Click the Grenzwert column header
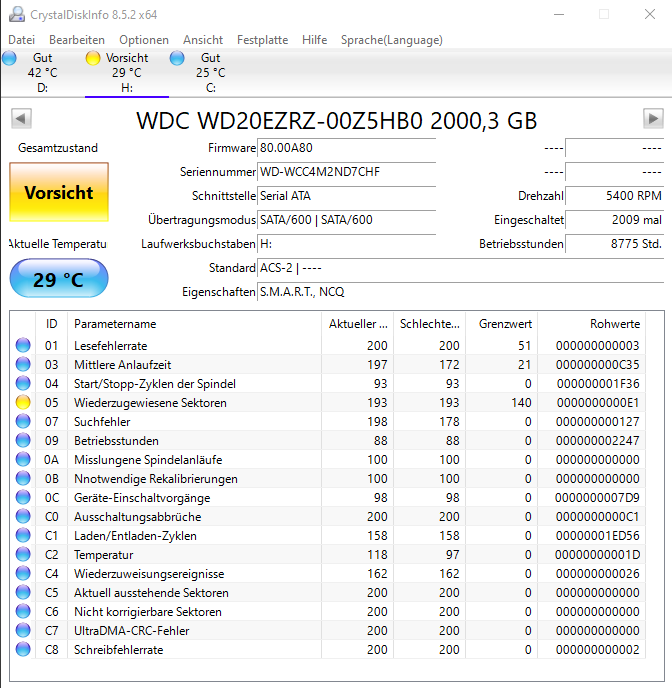The image size is (672, 688). point(501,324)
